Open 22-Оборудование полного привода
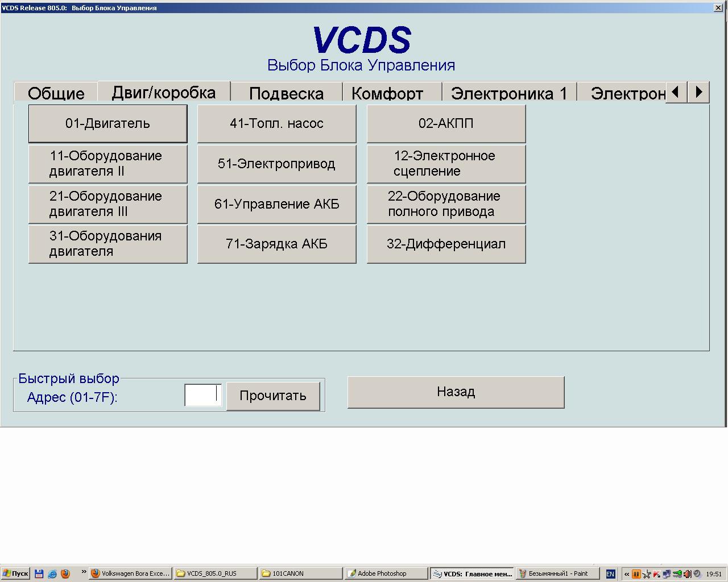Viewport: 728px width, 582px height. 446,204
